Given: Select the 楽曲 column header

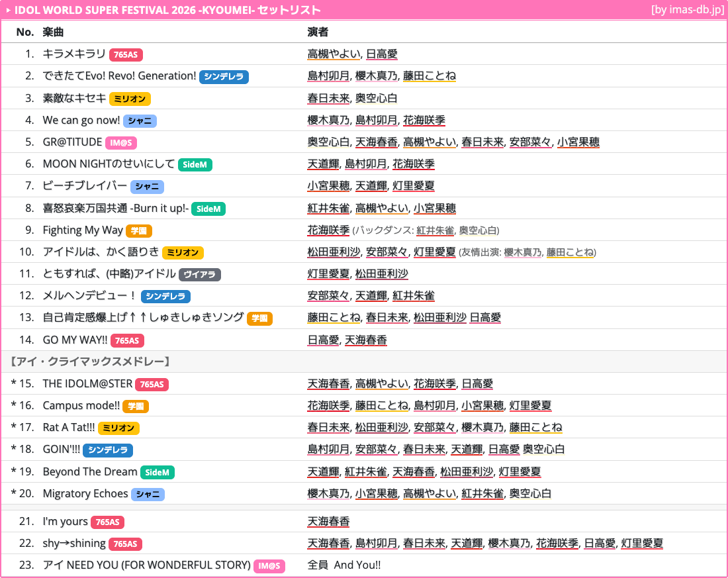Looking at the screenshot, I should coord(53,32).
